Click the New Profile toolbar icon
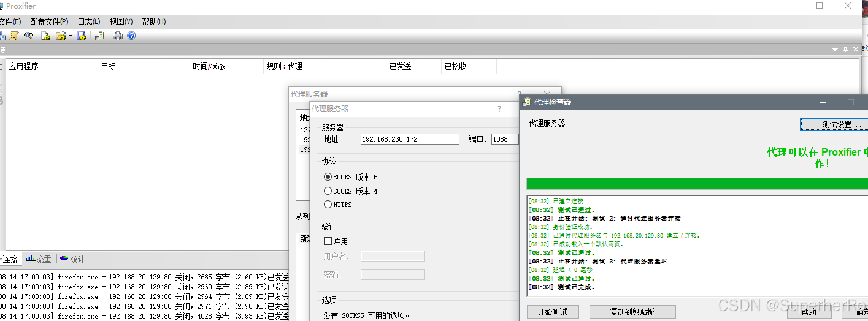 tap(45, 36)
